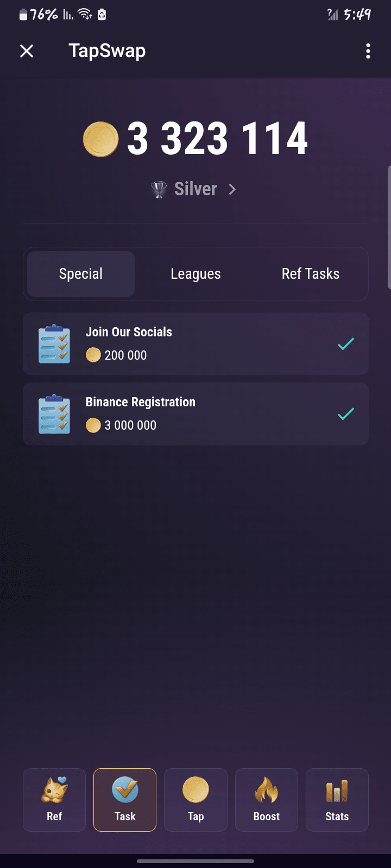Tap the checkmark on Join Our Socials
The height and width of the screenshot is (868, 391).
346,344
